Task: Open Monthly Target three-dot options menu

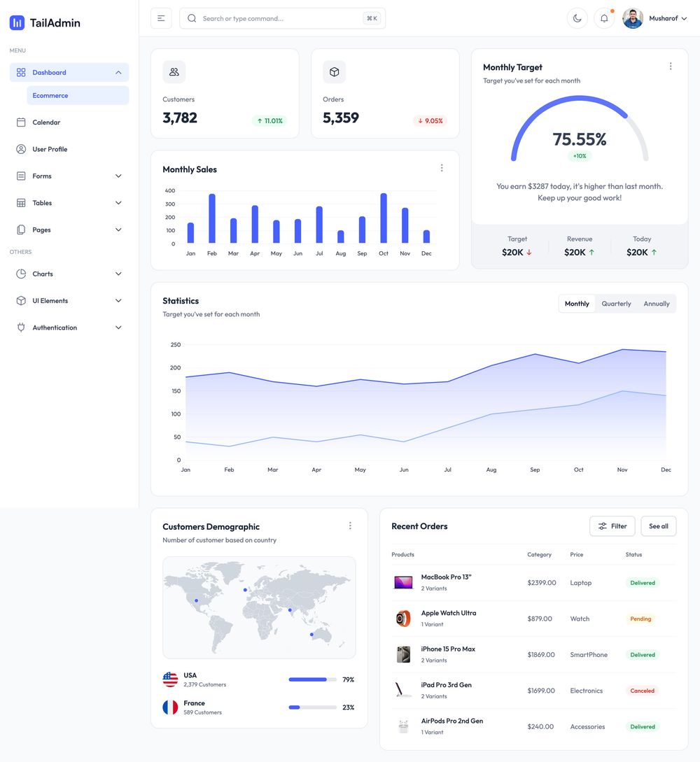Action: click(671, 66)
